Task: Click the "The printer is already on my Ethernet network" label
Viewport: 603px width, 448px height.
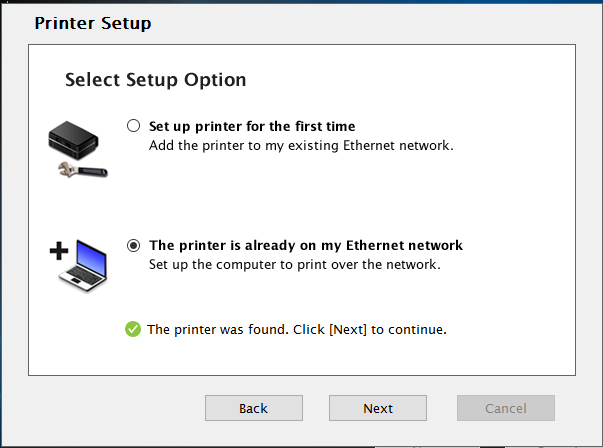Action: [x=306, y=245]
